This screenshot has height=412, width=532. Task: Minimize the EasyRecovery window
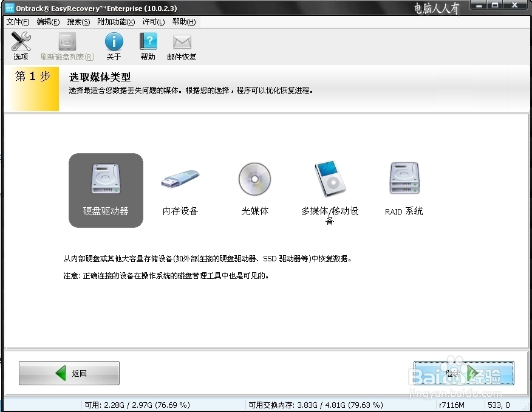click(x=479, y=5)
